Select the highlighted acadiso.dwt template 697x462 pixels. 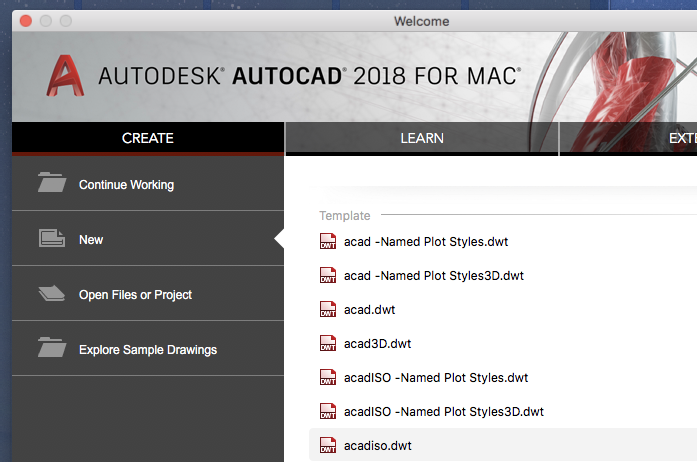click(x=503, y=445)
